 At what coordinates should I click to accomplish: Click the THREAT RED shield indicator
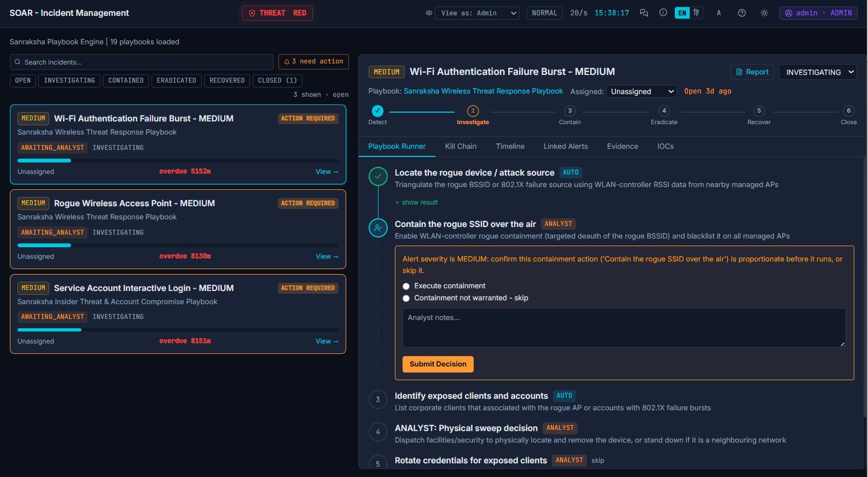click(x=277, y=13)
